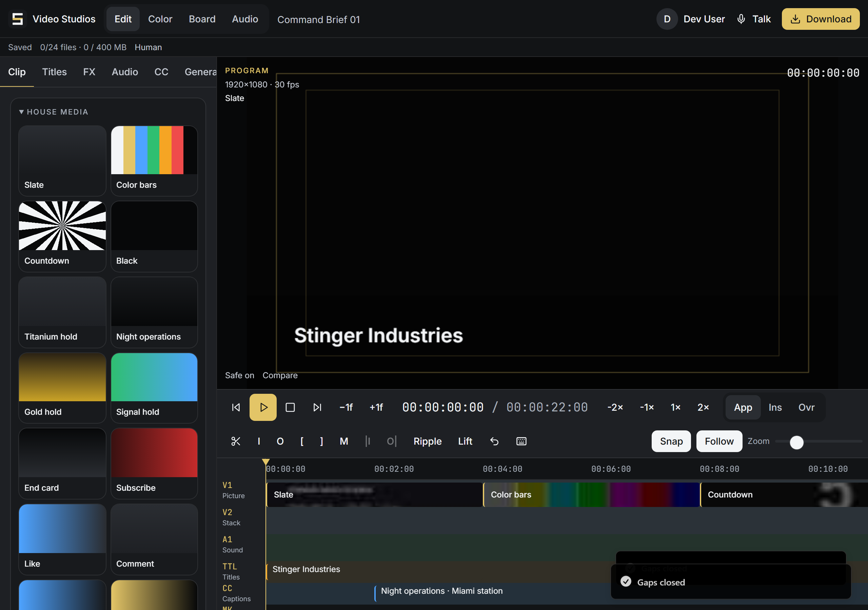
Task: Click the Ripple button
Action: [x=428, y=441]
